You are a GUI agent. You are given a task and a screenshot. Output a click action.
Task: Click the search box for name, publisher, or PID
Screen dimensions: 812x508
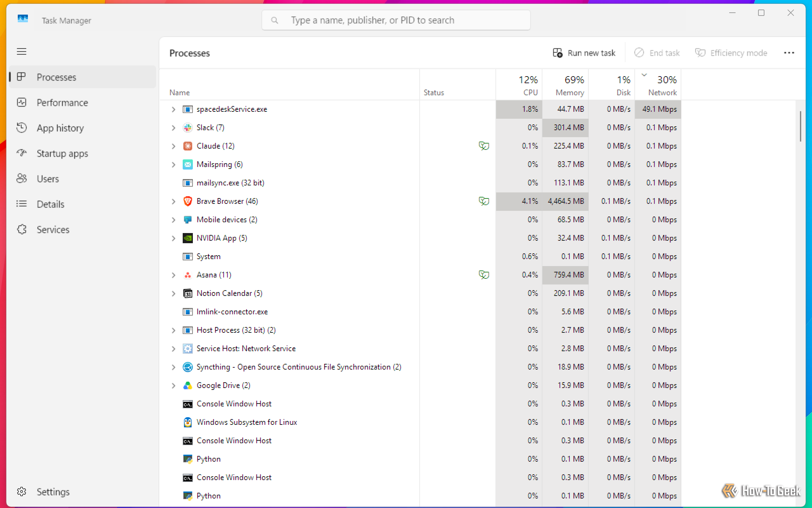click(x=396, y=20)
